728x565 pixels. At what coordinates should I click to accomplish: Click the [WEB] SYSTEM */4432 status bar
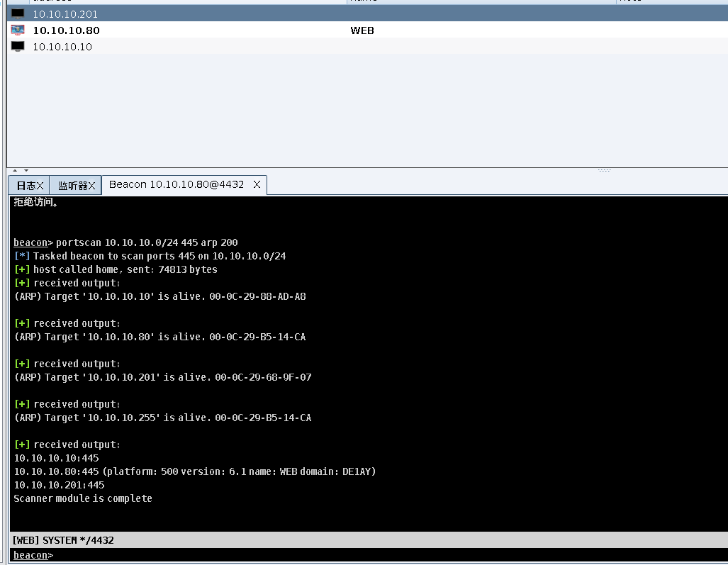pos(369,540)
